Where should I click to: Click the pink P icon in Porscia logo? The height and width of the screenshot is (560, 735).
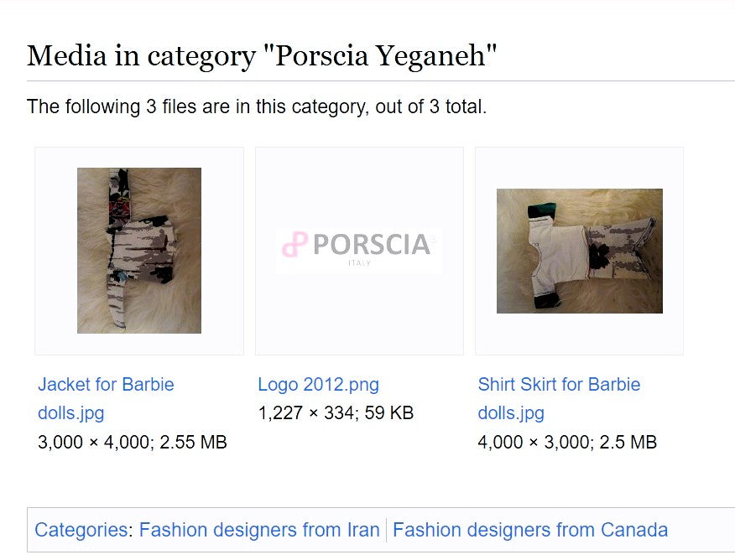pos(295,246)
